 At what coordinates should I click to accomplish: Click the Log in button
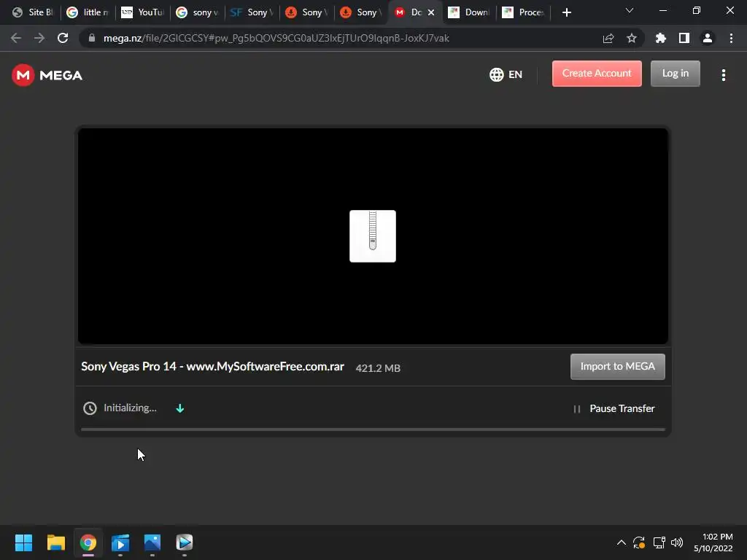tap(675, 74)
